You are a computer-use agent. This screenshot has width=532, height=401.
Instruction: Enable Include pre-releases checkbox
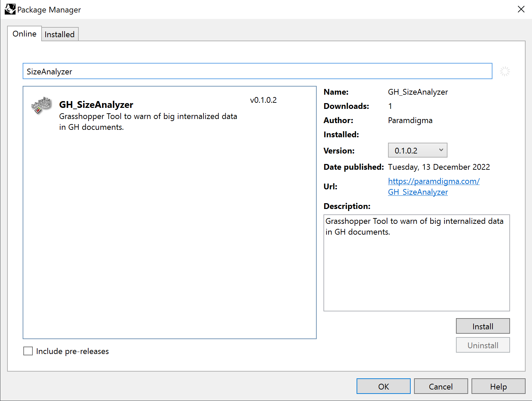point(28,351)
